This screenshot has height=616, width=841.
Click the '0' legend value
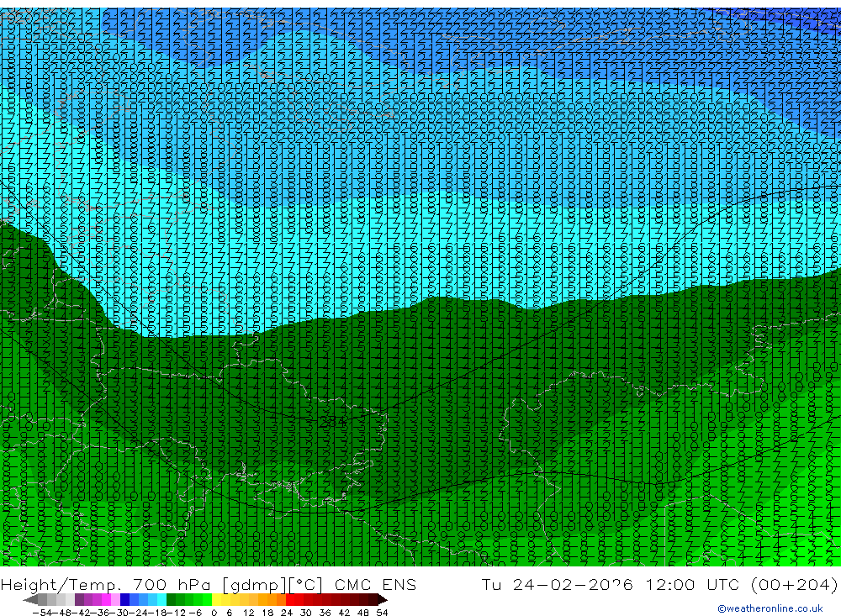214,613
